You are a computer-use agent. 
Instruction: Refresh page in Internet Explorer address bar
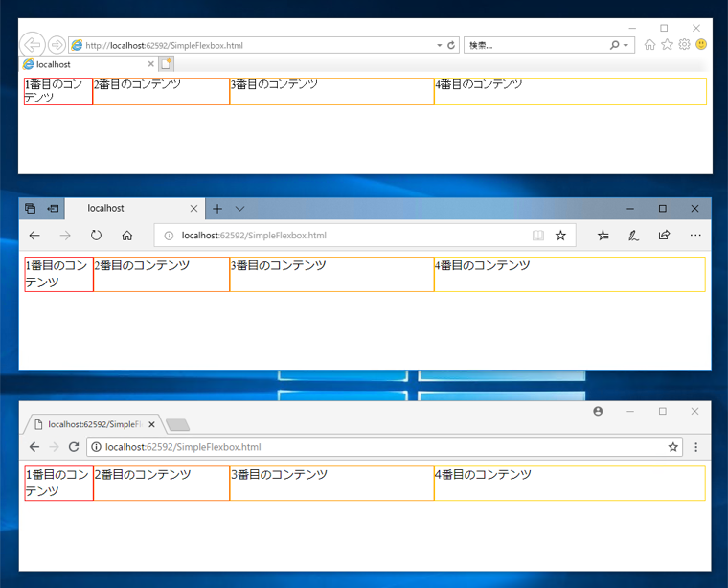tap(451, 45)
